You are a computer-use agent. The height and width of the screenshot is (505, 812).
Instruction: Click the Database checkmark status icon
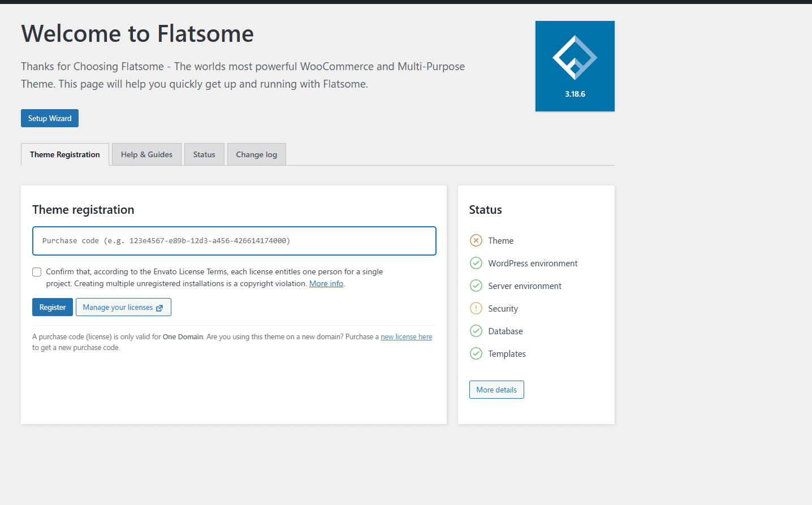click(476, 331)
